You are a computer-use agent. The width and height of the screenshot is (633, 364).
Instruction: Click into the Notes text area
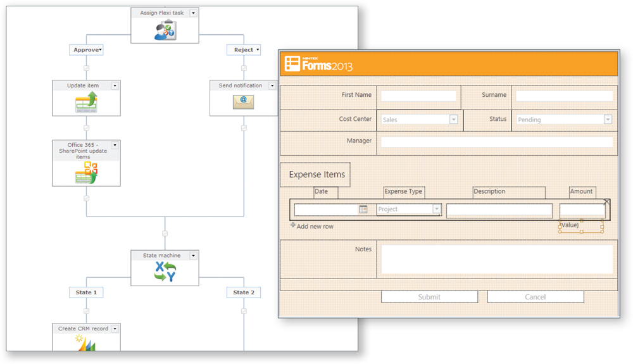click(496, 259)
